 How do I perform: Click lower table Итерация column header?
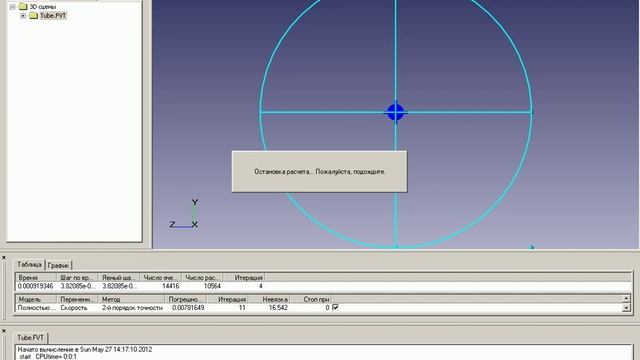click(x=227, y=299)
